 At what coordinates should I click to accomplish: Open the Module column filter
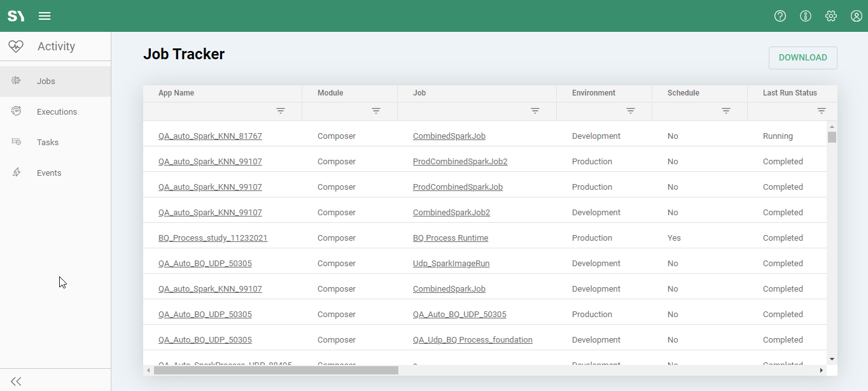[376, 111]
